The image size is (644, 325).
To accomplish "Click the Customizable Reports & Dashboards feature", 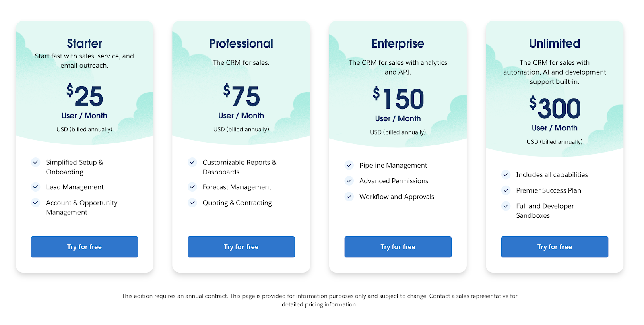I will 239,167.
